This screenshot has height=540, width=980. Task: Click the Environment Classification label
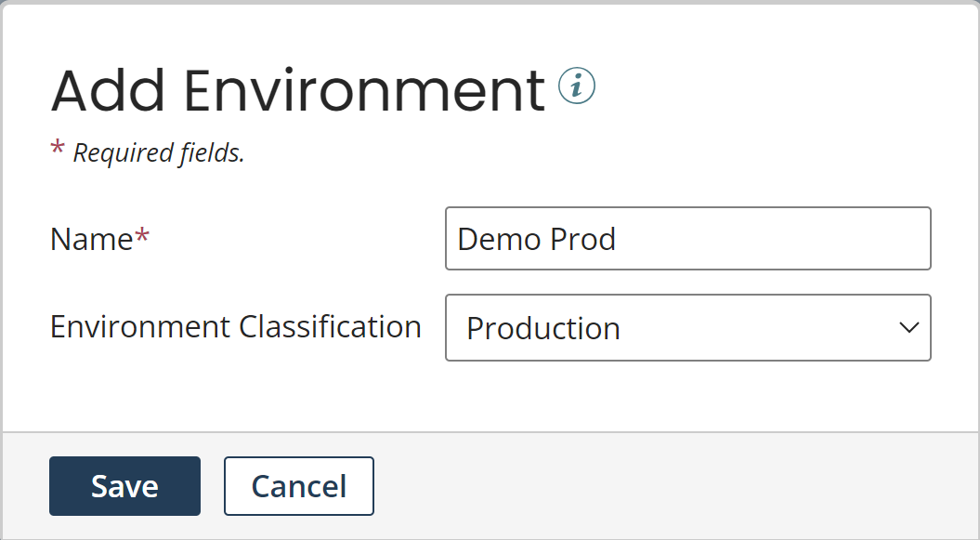(x=235, y=327)
